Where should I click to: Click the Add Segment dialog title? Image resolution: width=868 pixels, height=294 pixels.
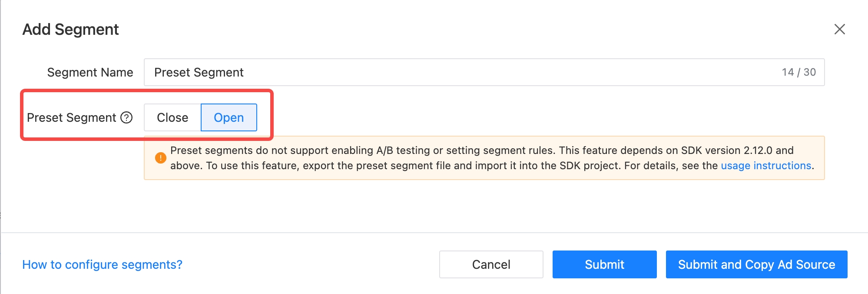coord(70,30)
